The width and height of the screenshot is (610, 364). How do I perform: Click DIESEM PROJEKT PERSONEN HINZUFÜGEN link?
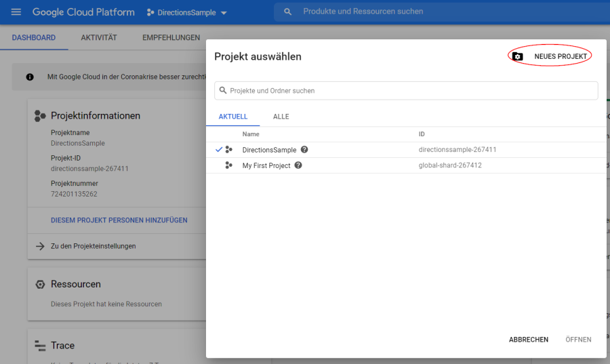pyautogui.click(x=119, y=220)
